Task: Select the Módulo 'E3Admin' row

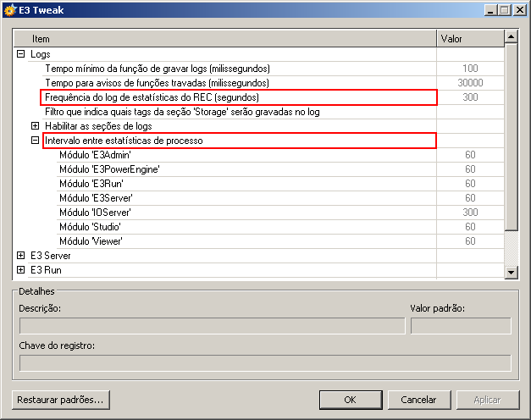Action: click(95, 155)
